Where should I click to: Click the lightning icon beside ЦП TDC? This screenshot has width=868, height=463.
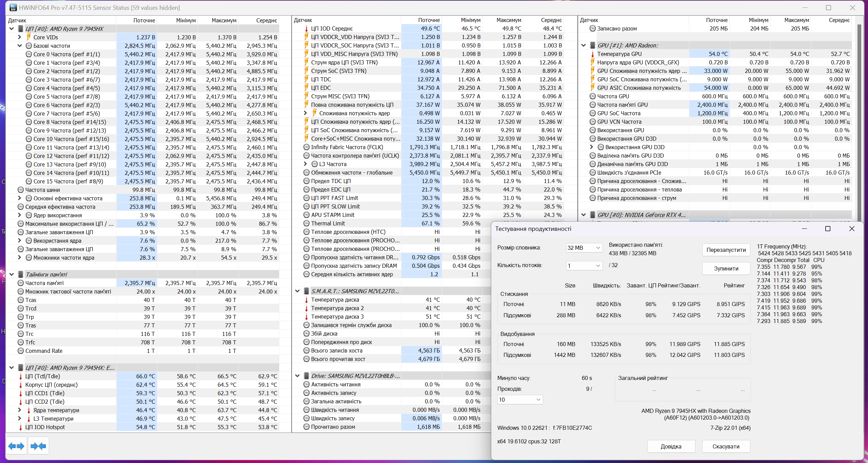point(307,79)
